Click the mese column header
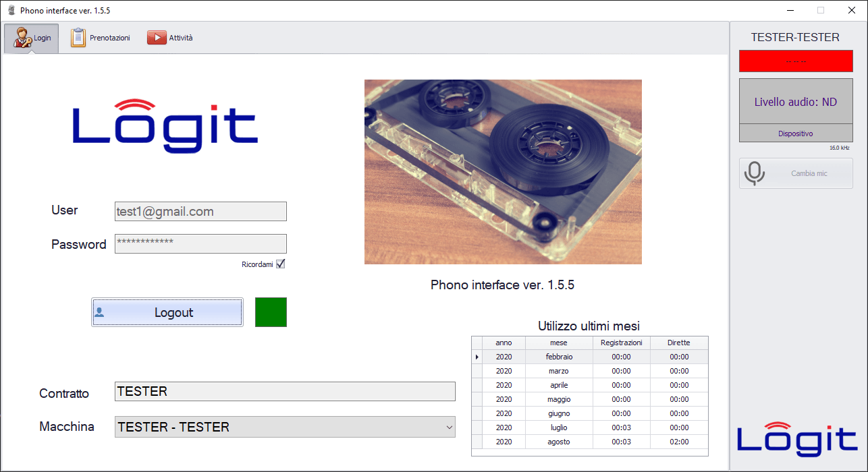868x472 pixels. [x=559, y=343]
